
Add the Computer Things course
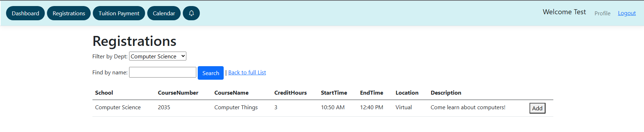click(537, 108)
